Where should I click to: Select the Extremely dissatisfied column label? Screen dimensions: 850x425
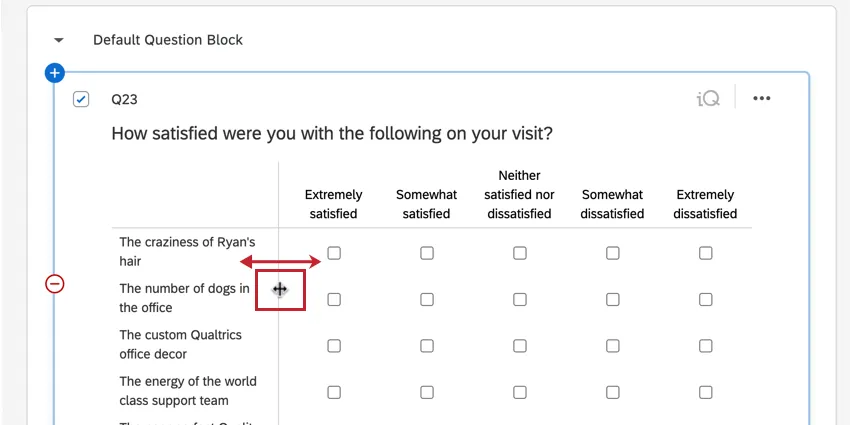click(705, 204)
